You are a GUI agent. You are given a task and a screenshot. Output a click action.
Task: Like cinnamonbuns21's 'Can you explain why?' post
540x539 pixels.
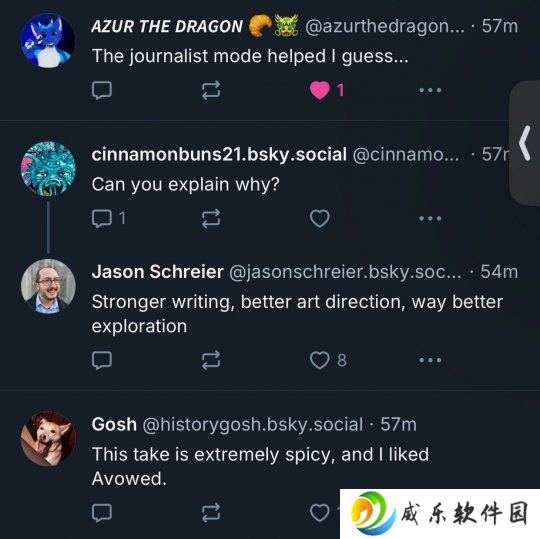(320, 218)
